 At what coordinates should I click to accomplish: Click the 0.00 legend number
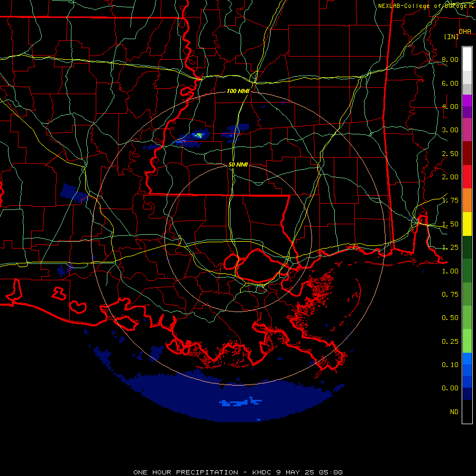click(450, 388)
